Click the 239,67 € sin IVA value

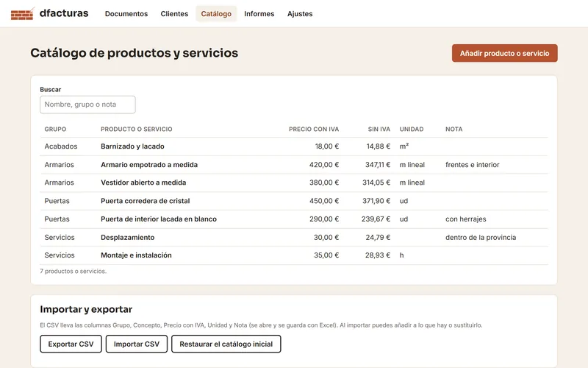[376, 219]
